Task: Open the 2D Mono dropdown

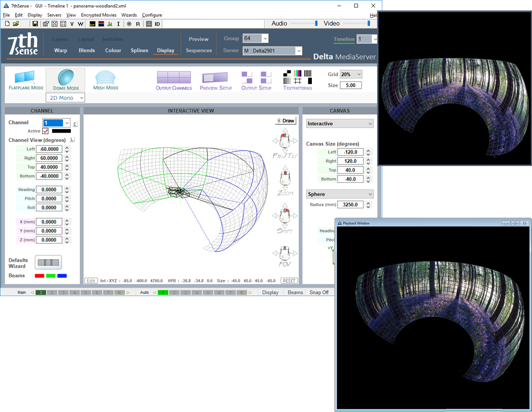Action: (65, 98)
